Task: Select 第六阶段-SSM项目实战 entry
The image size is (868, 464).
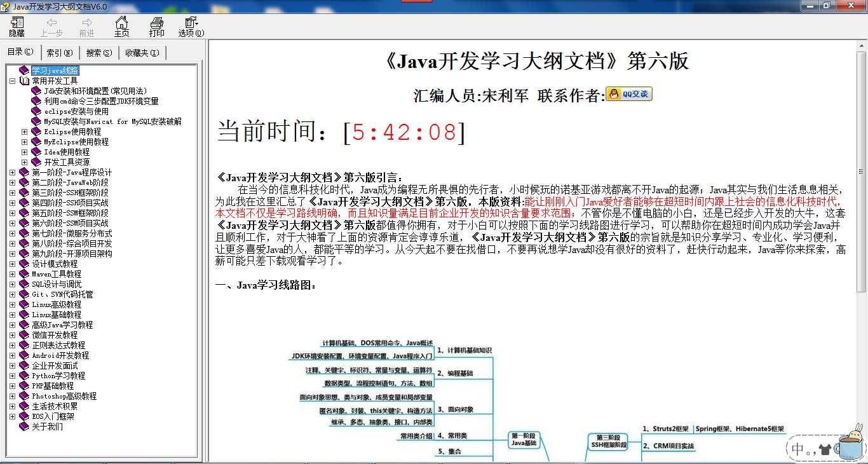Action: 70,223
